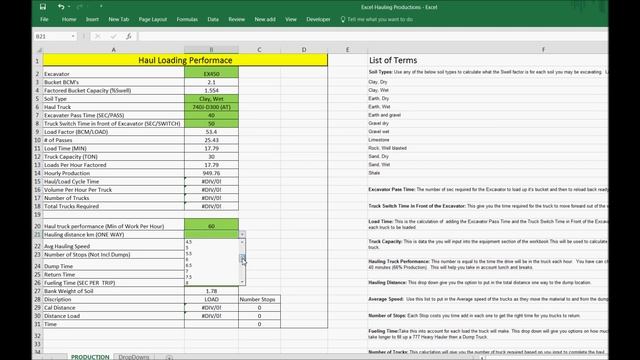Viewport: 640px width, 360px height.
Task: Open the New add ribbon tab
Action: point(265,19)
